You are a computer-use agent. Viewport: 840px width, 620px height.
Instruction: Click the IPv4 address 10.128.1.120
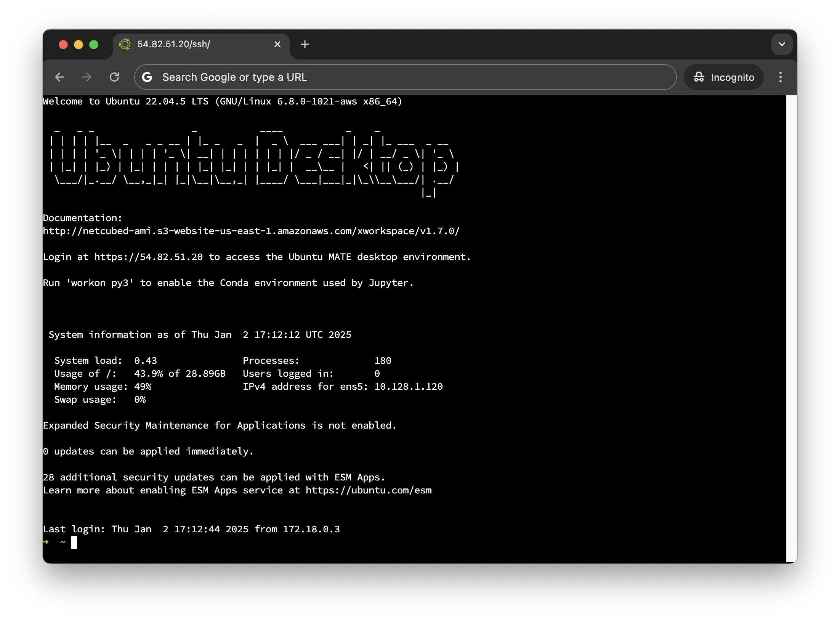pos(409,387)
